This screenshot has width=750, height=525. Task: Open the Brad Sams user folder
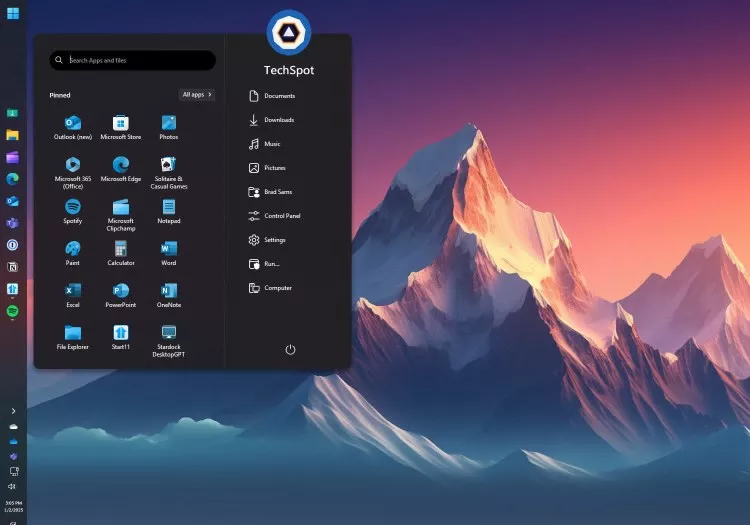point(270,192)
